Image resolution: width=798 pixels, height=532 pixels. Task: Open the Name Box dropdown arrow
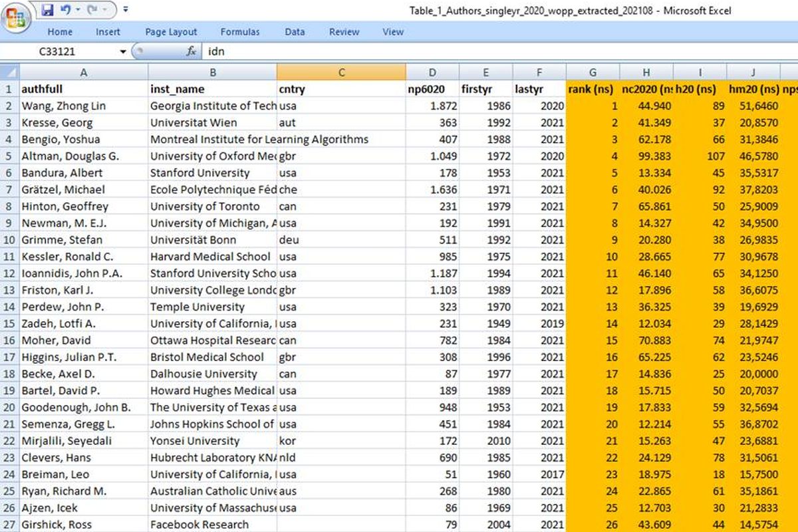tap(122, 51)
